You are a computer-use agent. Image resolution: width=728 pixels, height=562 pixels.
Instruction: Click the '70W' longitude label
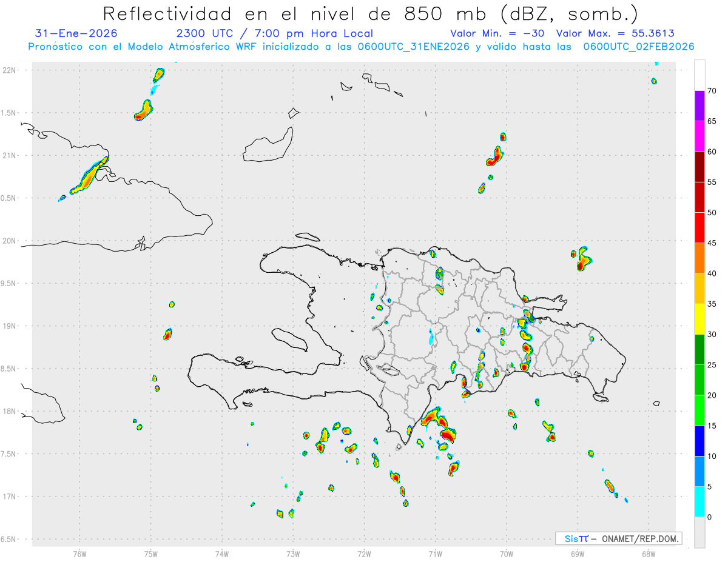(x=507, y=554)
